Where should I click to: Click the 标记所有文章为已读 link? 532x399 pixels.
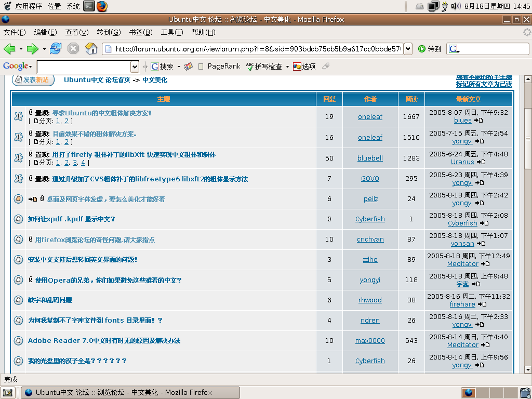pos(484,84)
